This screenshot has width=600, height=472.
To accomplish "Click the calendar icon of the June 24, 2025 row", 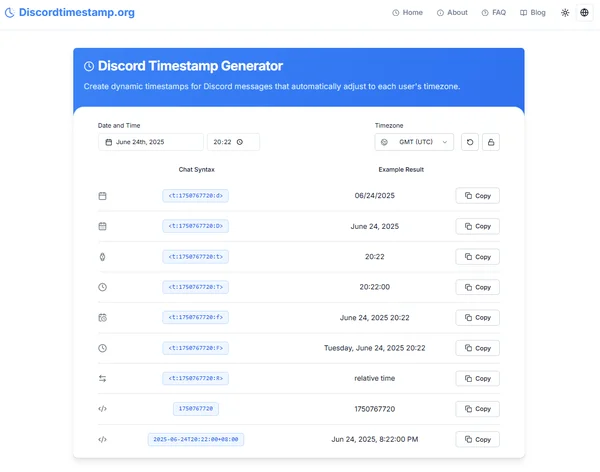I will 103,226.
